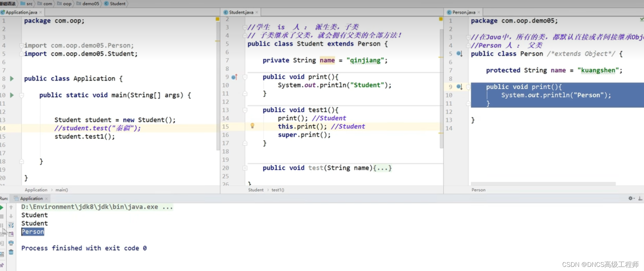Click "kuangshen" string in Person.java
This screenshot has height=271, width=644.
point(598,70)
